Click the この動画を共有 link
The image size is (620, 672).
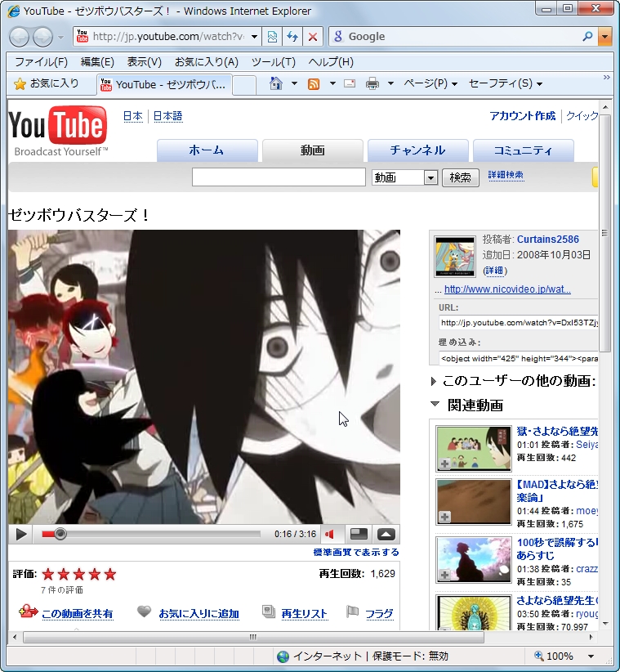pos(78,614)
